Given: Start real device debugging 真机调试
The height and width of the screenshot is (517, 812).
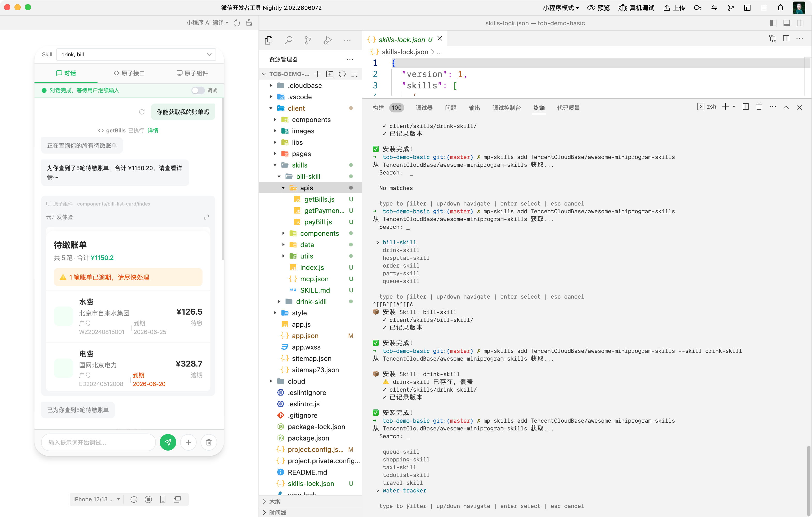Looking at the screenshot, I should (x=636, y=8).
